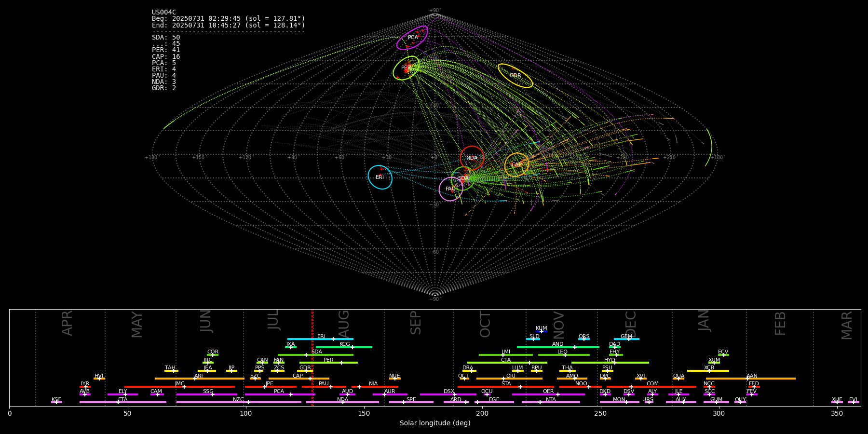Click the PER radiant label on sky map
Screen dimensions: 868x434
point(406,68)
